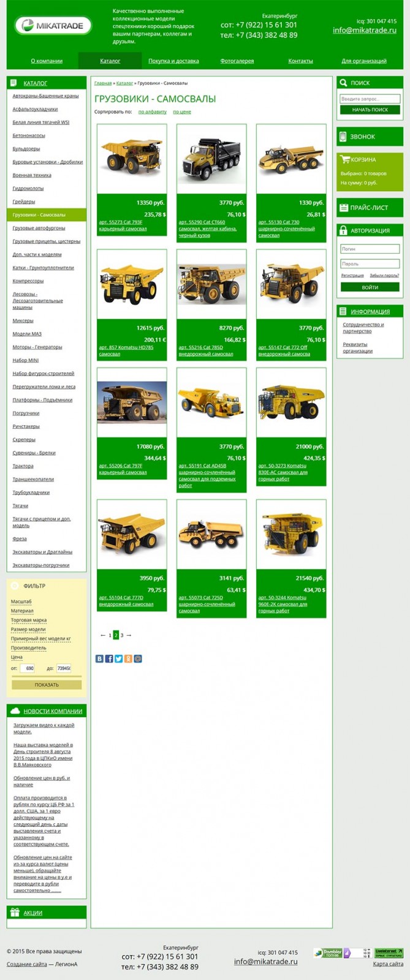The width and height of the screenshot is (410, 980).
Task: Click the catalog list icon
Action: pos(14,83)
